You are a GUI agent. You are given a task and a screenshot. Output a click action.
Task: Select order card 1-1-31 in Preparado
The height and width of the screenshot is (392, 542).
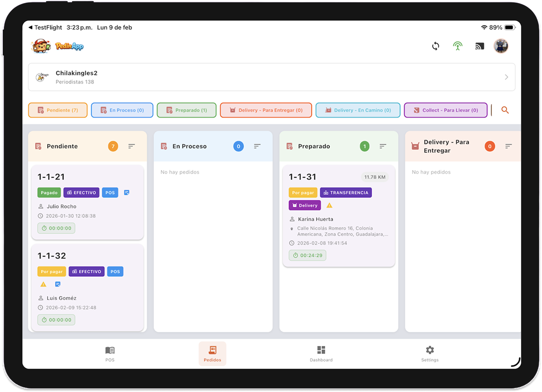[339, 216]
